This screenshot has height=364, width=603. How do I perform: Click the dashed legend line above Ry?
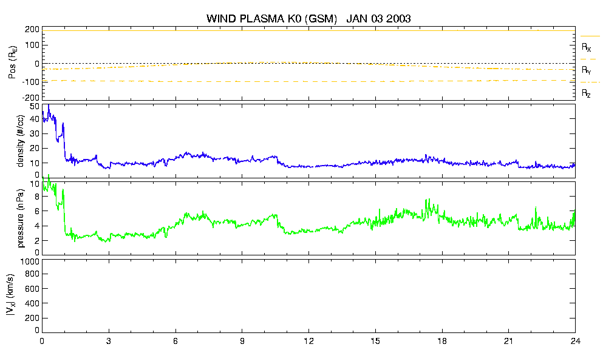(x=588, y=59)
